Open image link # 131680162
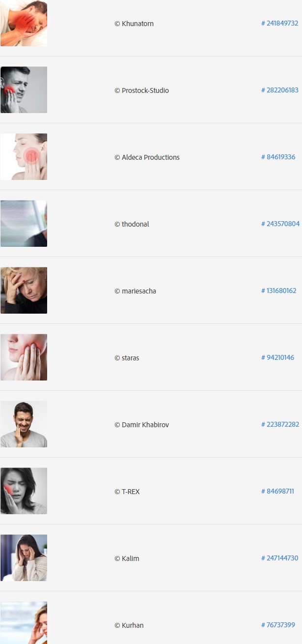302x644 pixels. coord(278,291)
